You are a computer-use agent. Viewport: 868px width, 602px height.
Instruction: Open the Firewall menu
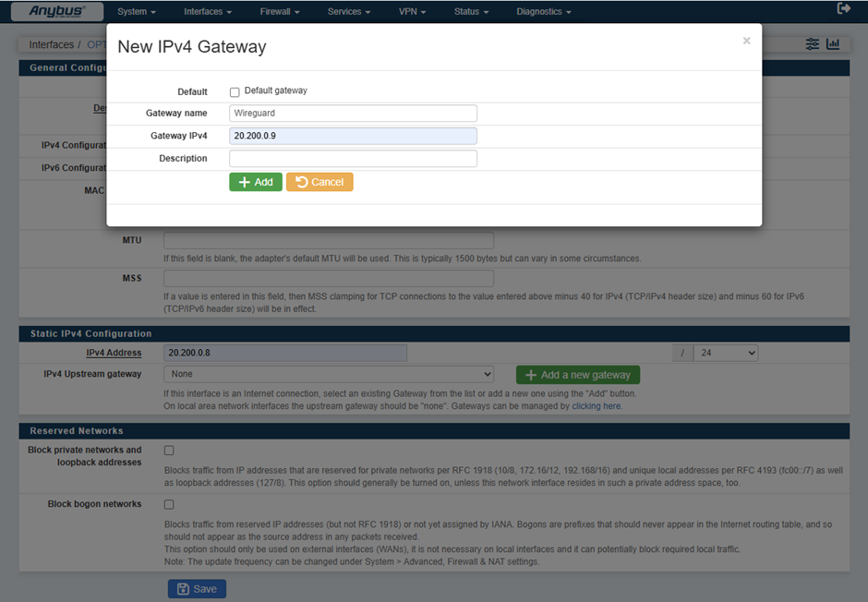pyautogui.click(x=280, y=12)
